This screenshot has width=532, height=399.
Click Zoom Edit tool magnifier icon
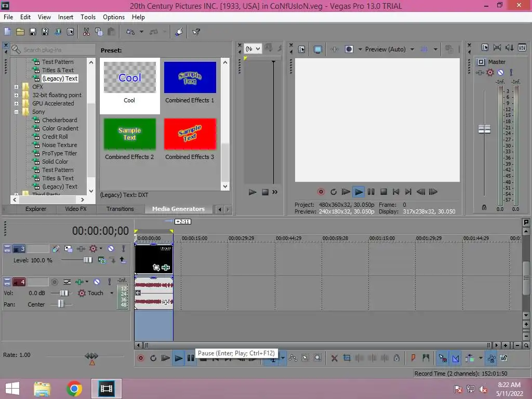(317, 358)
